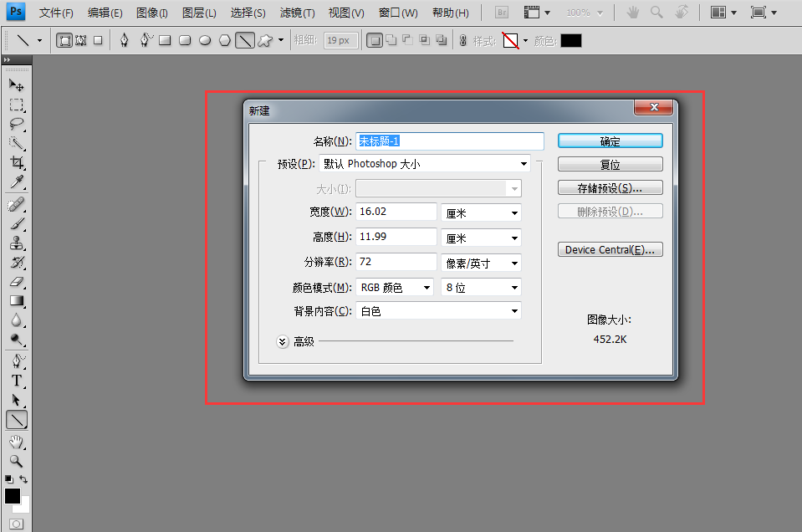Select the Eraser tool
The width and height of the screenshot is (802, 532).
pos(17,282)
